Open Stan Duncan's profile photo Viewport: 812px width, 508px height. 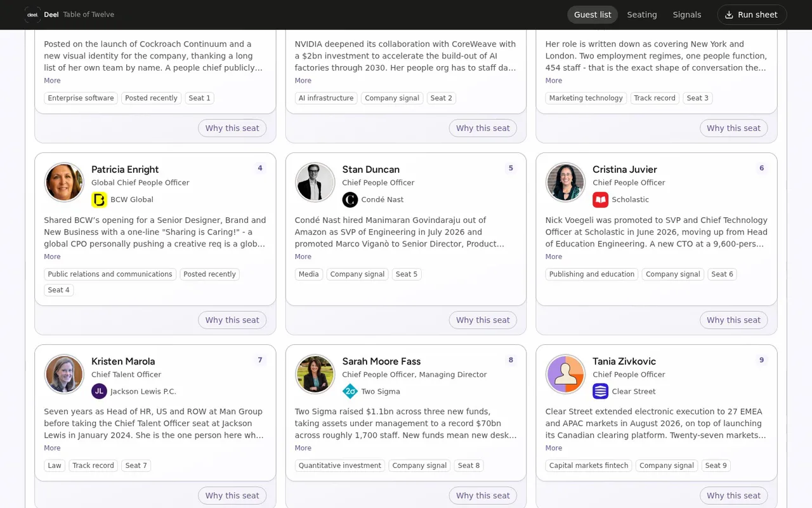point(315,182)
